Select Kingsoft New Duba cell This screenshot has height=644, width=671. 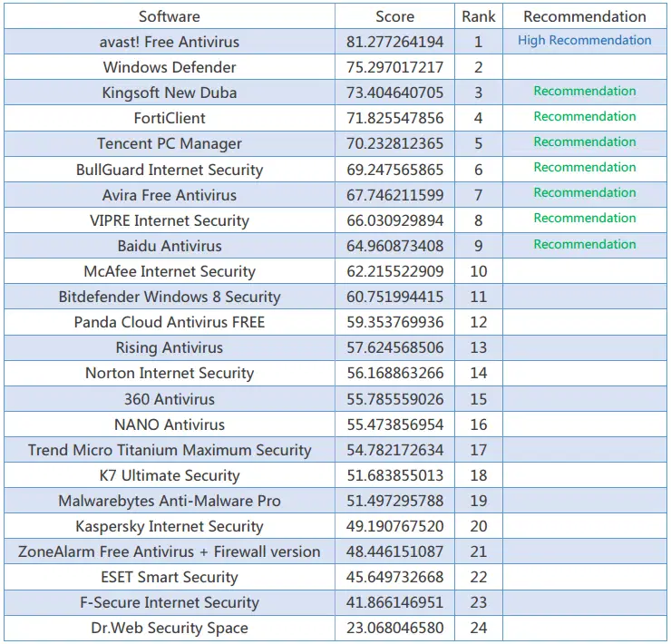(x=170, y=93)
